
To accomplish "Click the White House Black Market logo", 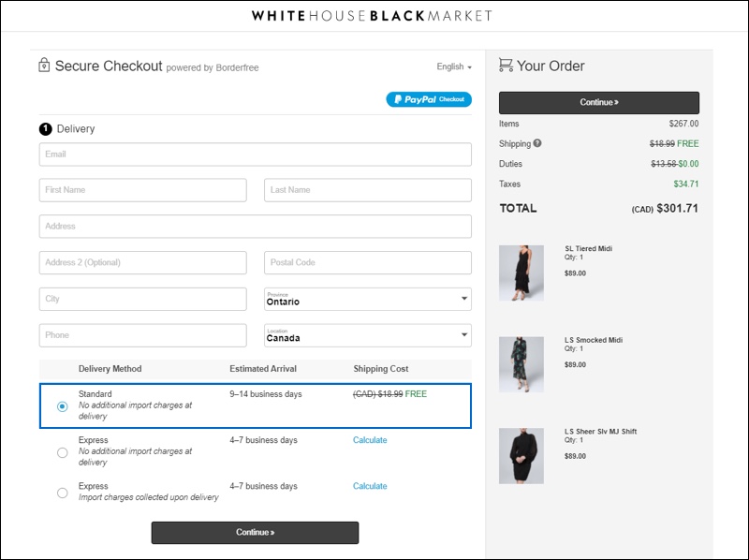I will point(372,16).
